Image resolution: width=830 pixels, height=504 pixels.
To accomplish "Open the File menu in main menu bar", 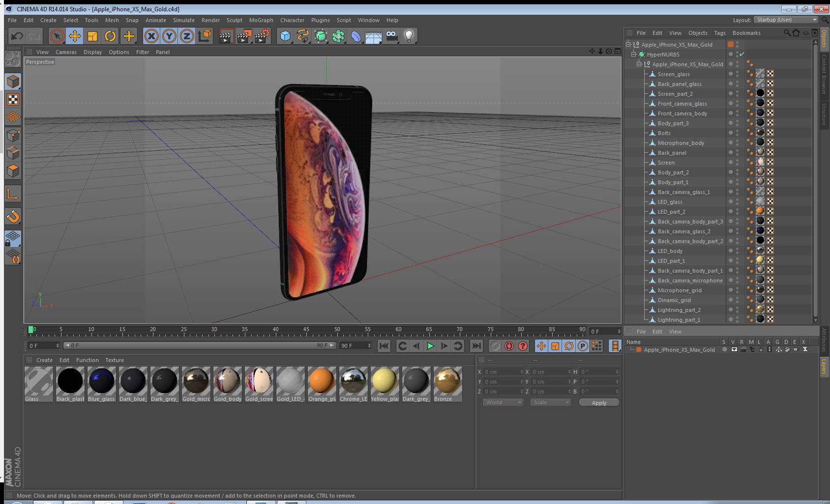I will tap(12, 20).
